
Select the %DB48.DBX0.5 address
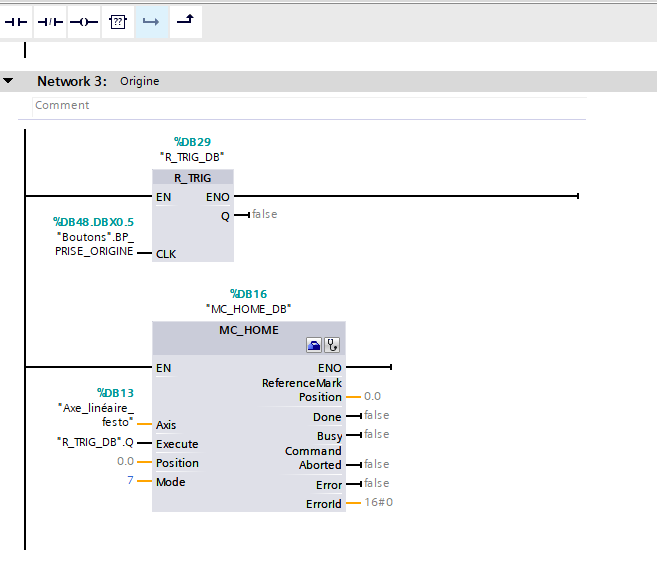click(93, 222)
